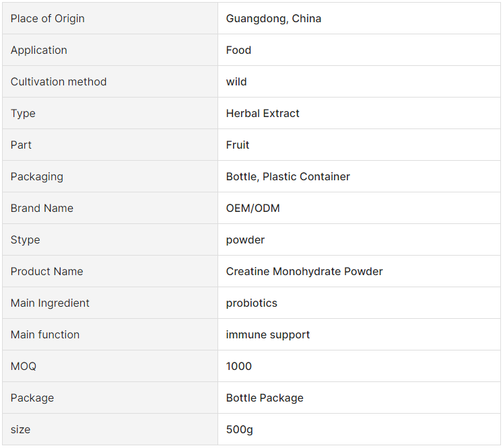Select the MOQ value 1000
The height and width of the screenshot is (448, 503).
(x=238, y=367)
